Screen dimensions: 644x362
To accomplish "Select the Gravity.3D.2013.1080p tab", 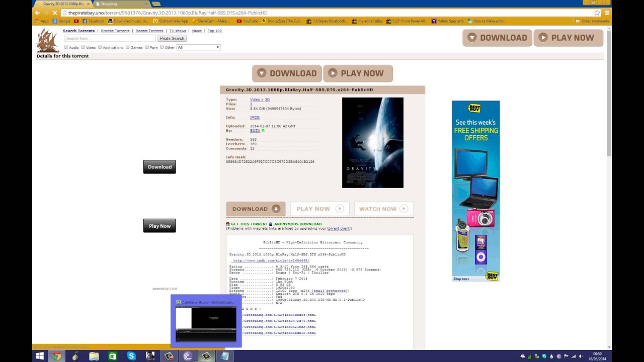I will pos(62,4).
